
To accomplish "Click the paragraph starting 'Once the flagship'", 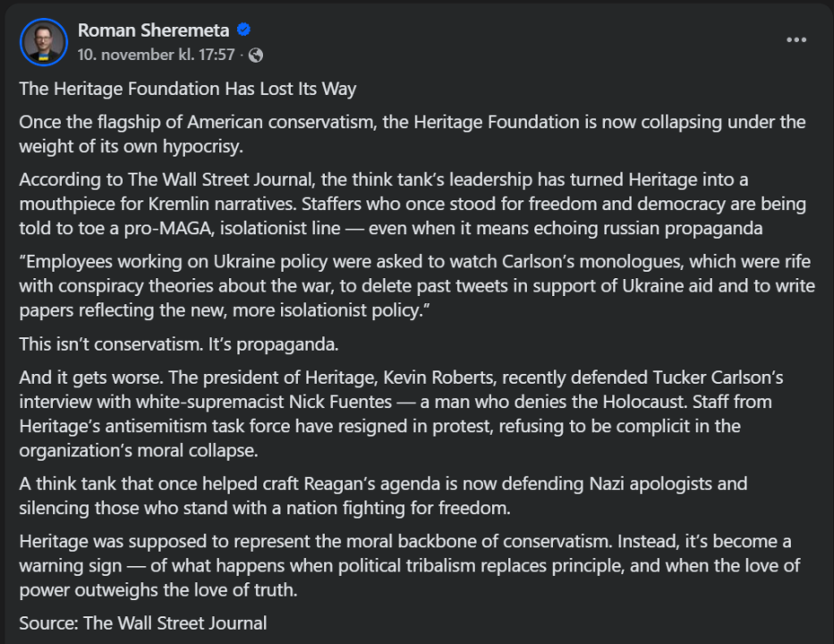I will (412, 133).
